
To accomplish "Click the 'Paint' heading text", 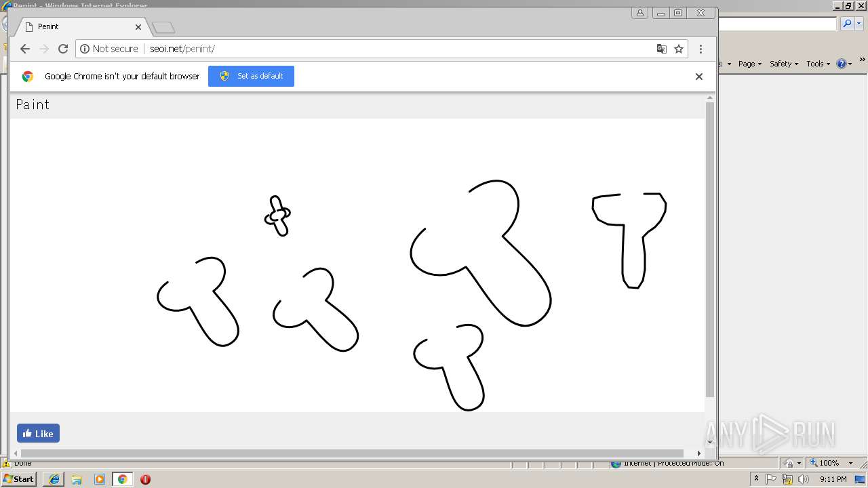I will coord(33,104).
